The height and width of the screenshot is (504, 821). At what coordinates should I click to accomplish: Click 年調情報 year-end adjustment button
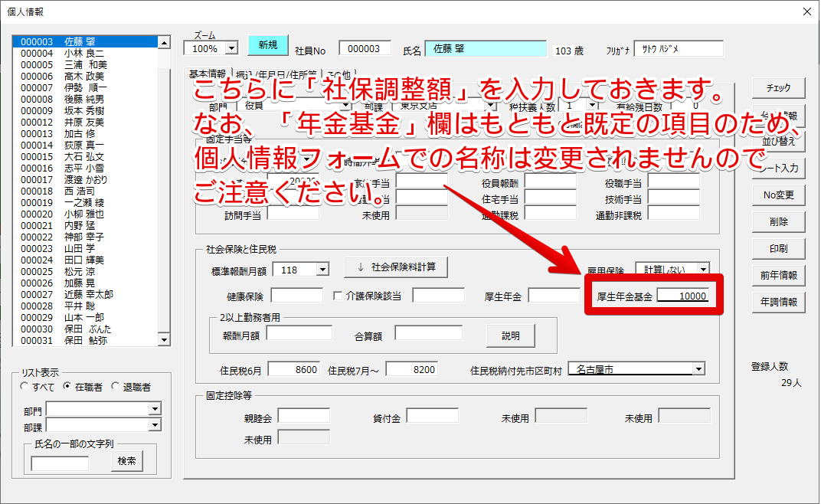[778, 303]
